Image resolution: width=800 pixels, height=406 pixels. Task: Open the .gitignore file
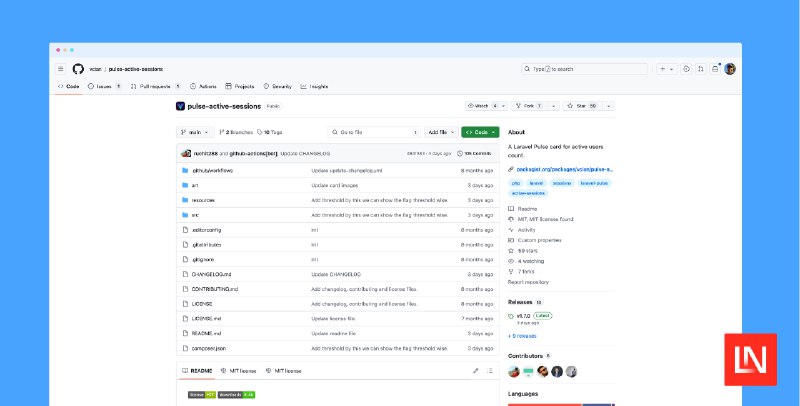[203, 260]
